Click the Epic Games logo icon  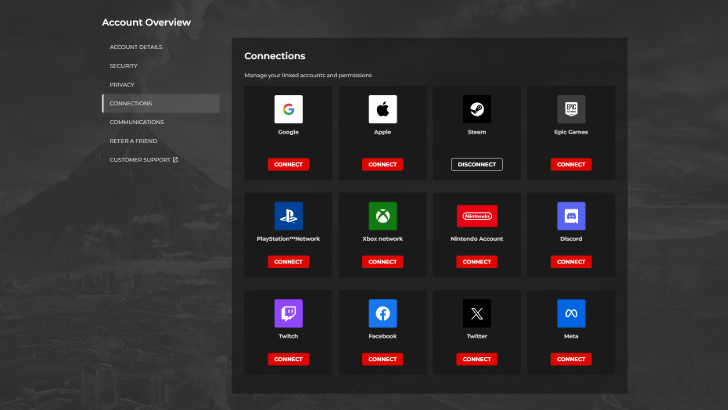point(571,109)
